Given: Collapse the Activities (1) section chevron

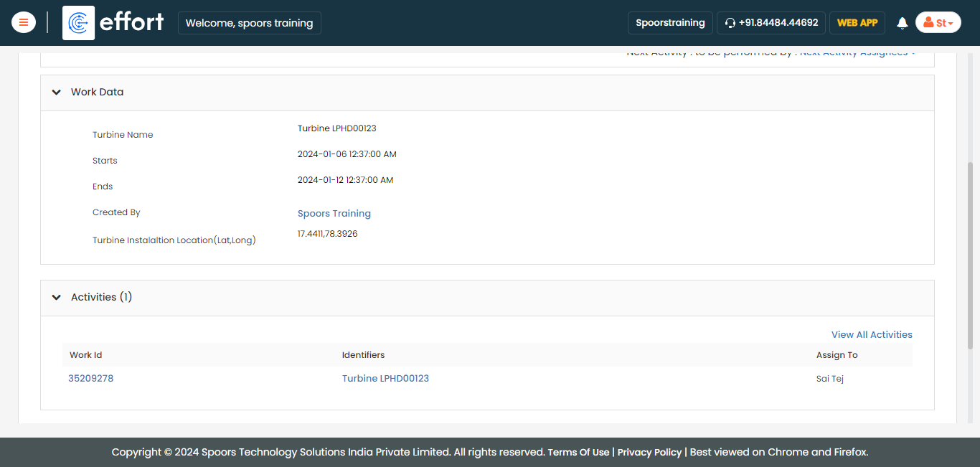Looking at the screenshot, I should pos(57,298).
